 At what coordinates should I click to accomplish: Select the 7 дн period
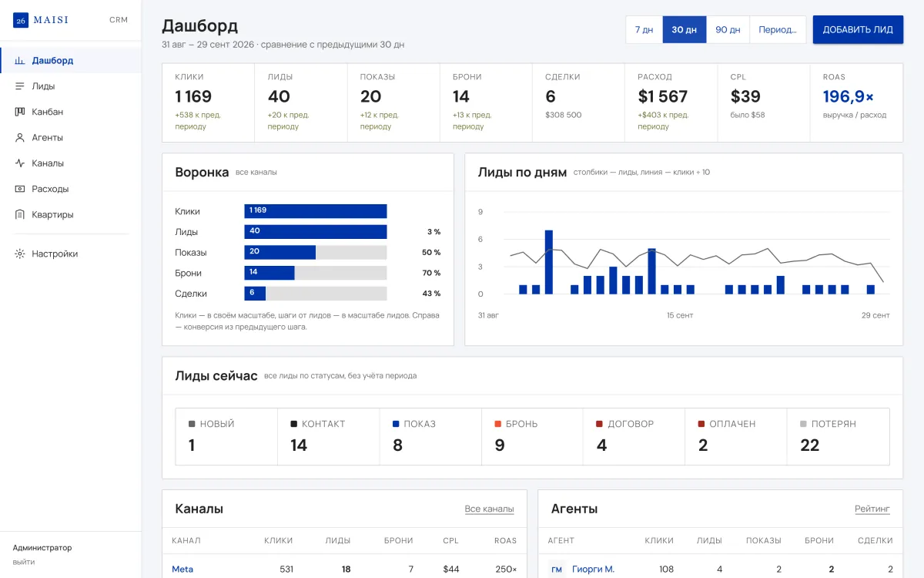coord(644,29)
